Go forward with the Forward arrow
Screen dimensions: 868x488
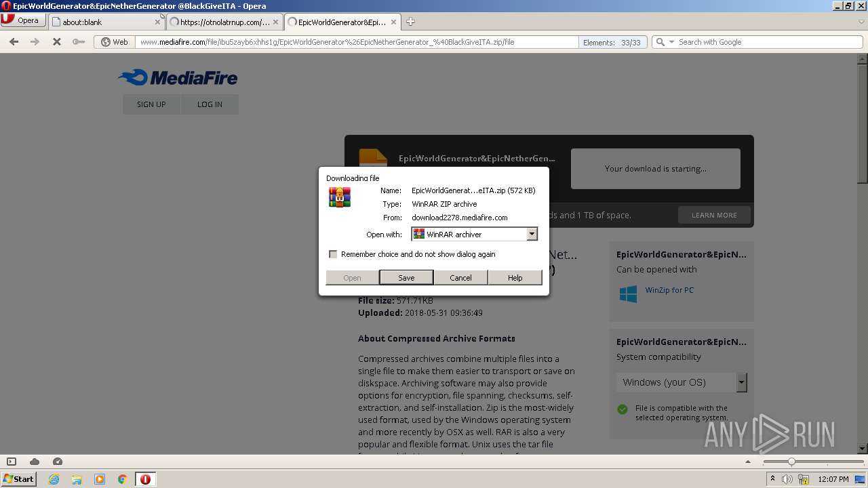(x=35, y=42)
